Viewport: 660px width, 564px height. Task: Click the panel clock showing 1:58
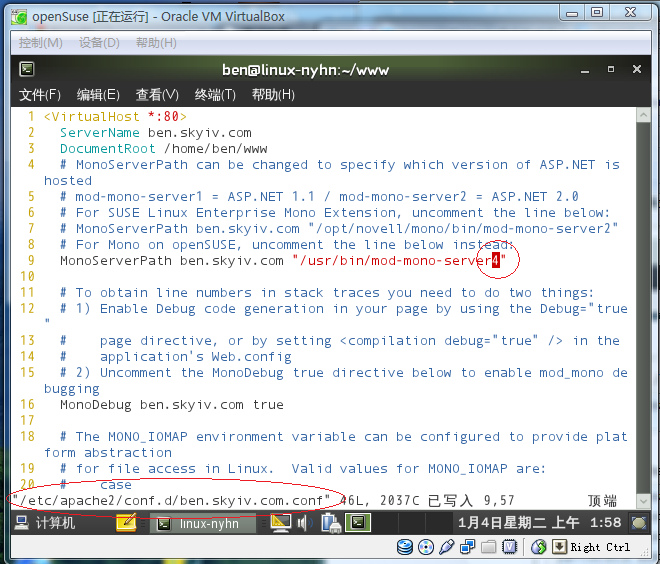pos(540,523)
